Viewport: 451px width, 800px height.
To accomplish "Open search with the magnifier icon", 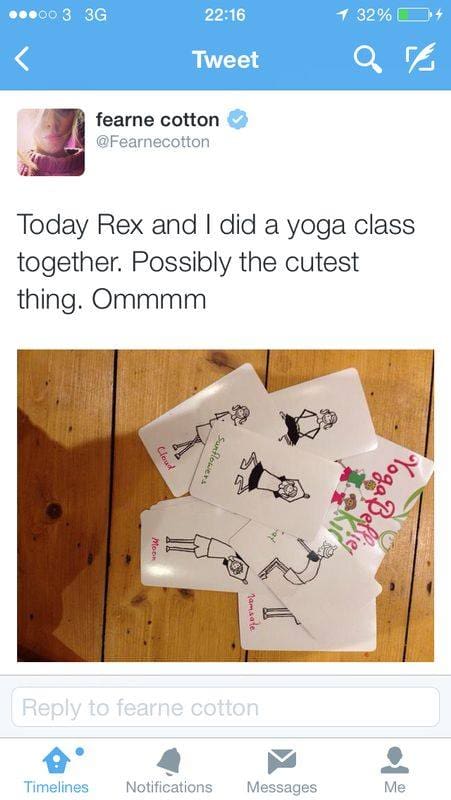I will click(368, 60).
